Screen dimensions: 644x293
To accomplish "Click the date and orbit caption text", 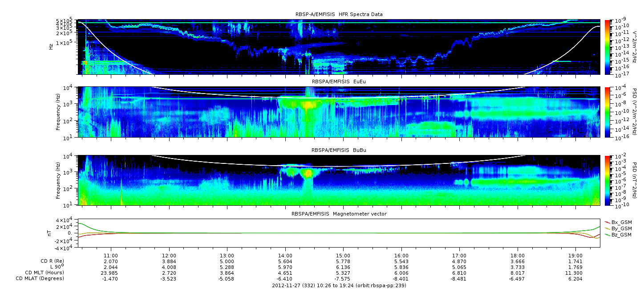I will coord(339,285).
